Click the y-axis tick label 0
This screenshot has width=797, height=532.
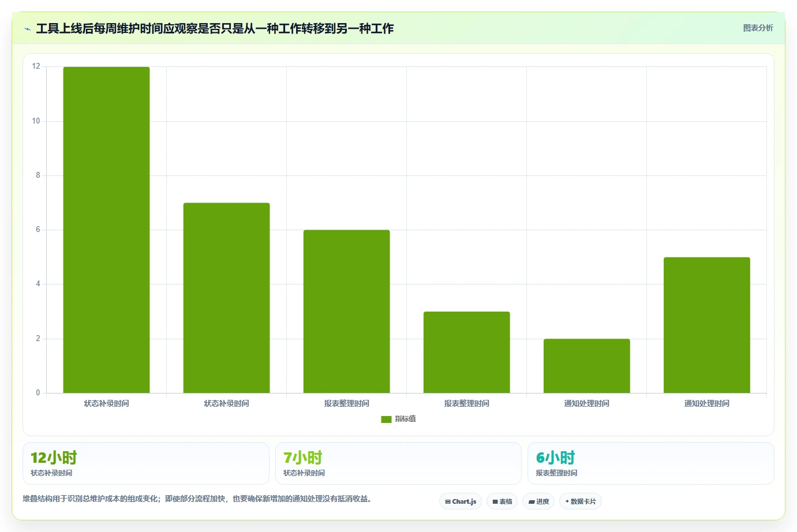(38, 393)
